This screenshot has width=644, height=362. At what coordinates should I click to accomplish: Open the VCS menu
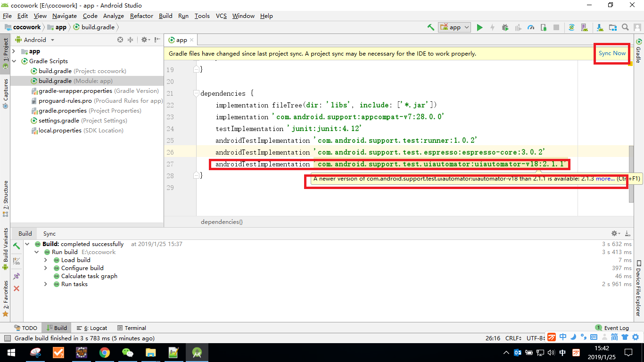pos(221,16)
